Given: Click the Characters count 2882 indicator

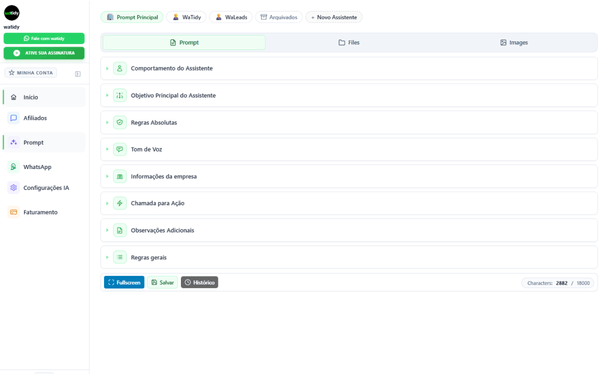Looking at the screenshot, I should coord(558,283).
